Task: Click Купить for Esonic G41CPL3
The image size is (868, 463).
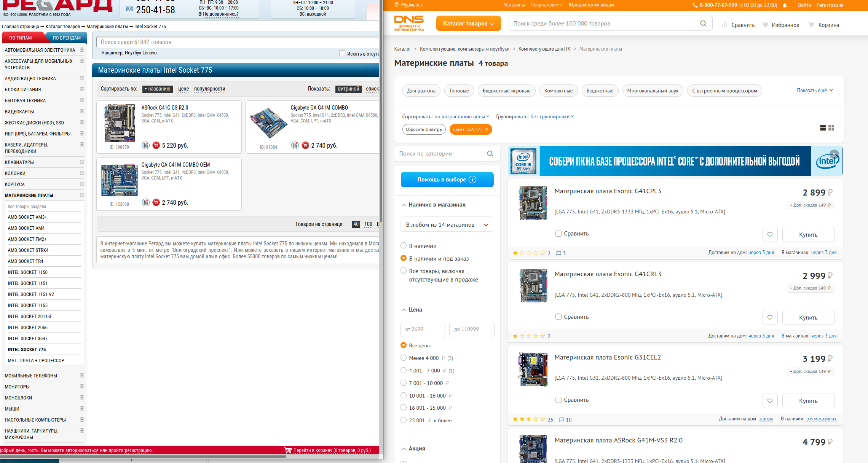Action: point(808,234)
